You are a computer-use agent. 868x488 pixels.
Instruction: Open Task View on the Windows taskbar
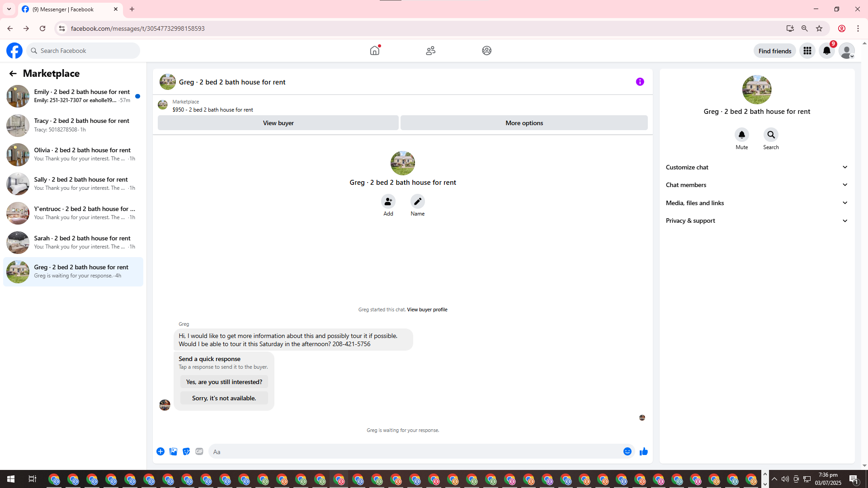point(32,479)
